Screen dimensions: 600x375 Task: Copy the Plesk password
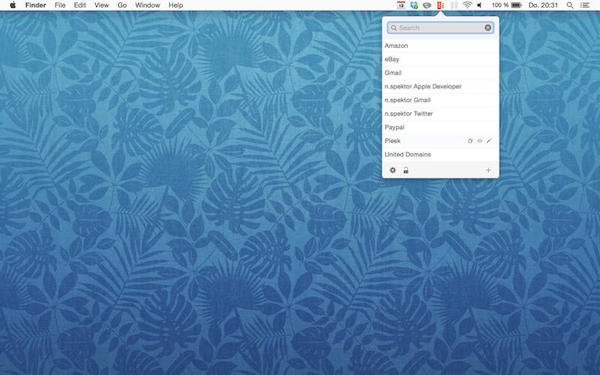coord(470,141)
